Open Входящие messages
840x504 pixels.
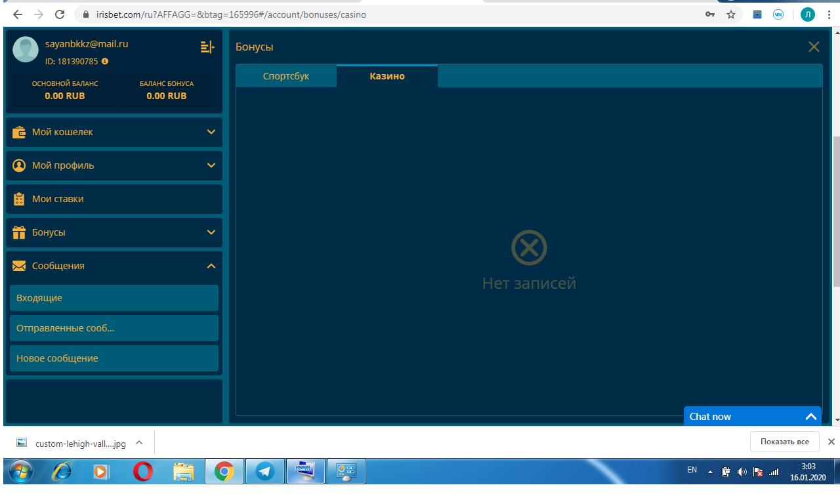(x=114, y=298)
